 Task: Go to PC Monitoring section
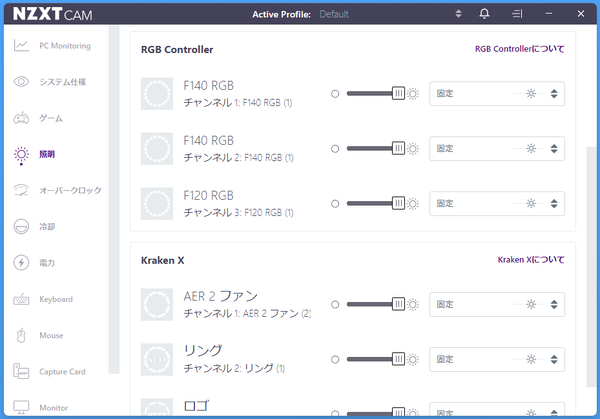click(65, 46)
